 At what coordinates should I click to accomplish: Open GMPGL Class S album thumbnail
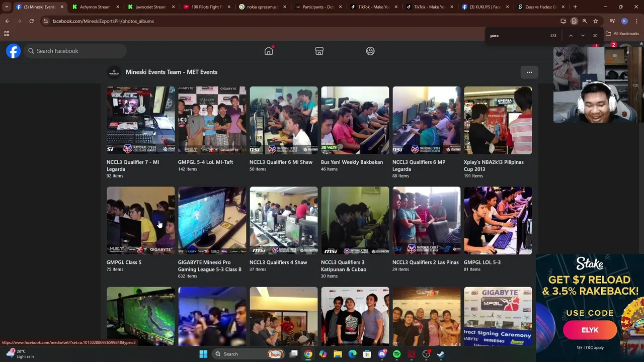click(141, 220)
